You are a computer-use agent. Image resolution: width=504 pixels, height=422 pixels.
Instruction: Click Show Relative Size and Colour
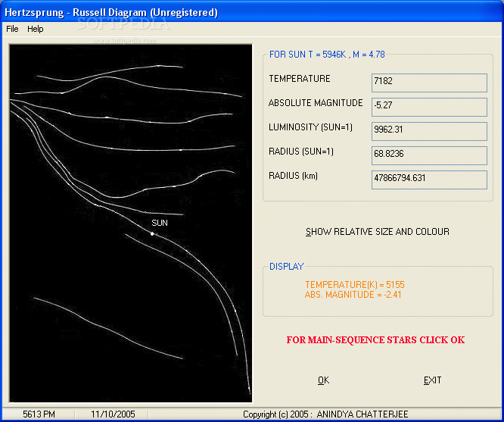378,232
